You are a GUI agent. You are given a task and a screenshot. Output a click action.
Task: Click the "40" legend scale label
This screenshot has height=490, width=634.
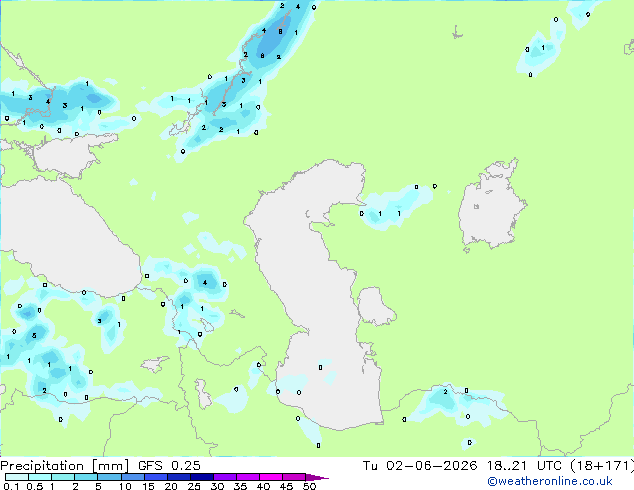263,486
